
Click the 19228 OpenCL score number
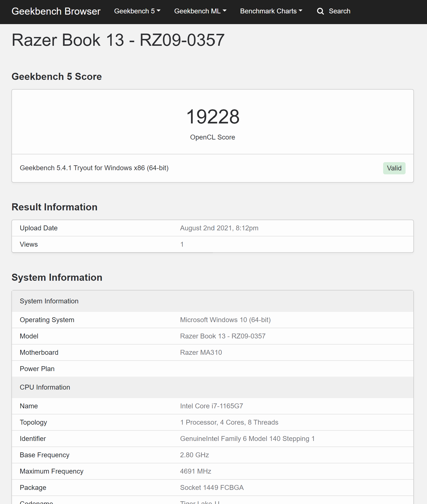(x=213, y=117)
